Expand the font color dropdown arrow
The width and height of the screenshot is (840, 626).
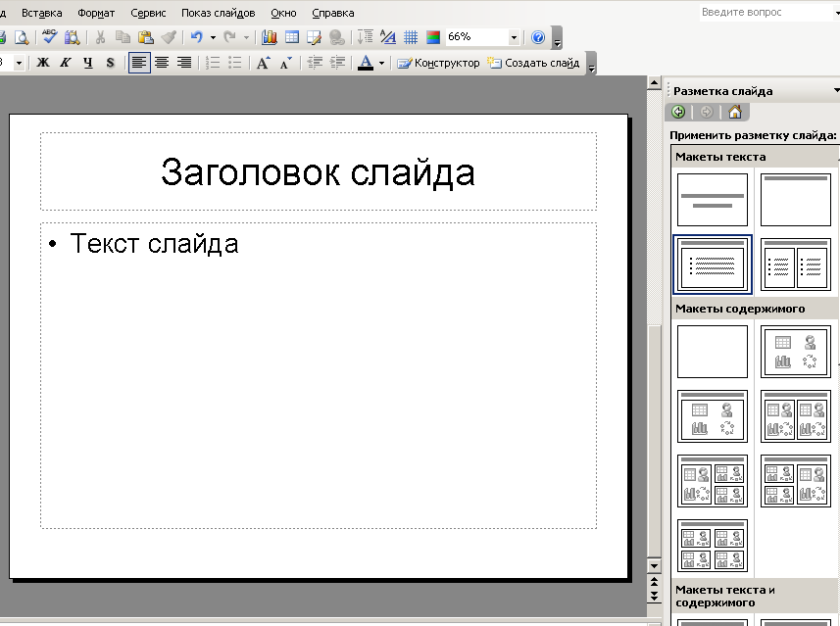tap(381, 63)
